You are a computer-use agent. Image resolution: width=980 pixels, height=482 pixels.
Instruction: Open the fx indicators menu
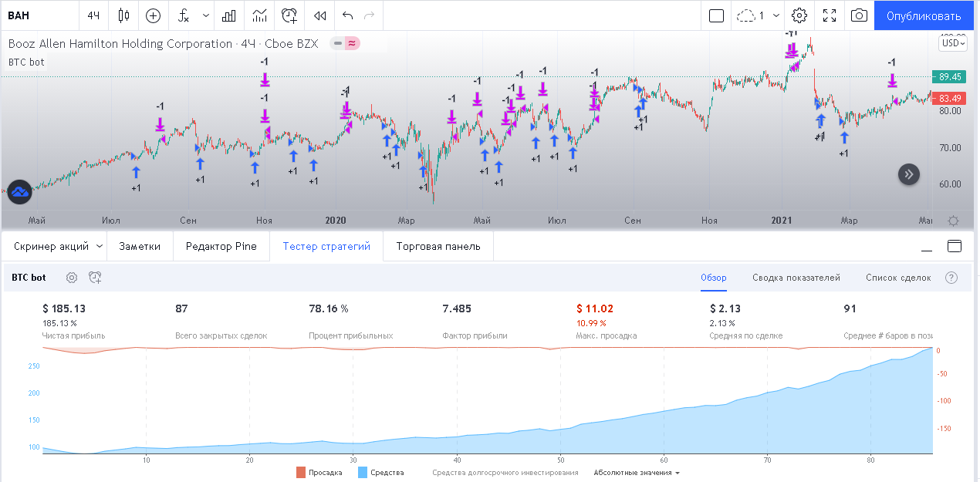(184, 15)
